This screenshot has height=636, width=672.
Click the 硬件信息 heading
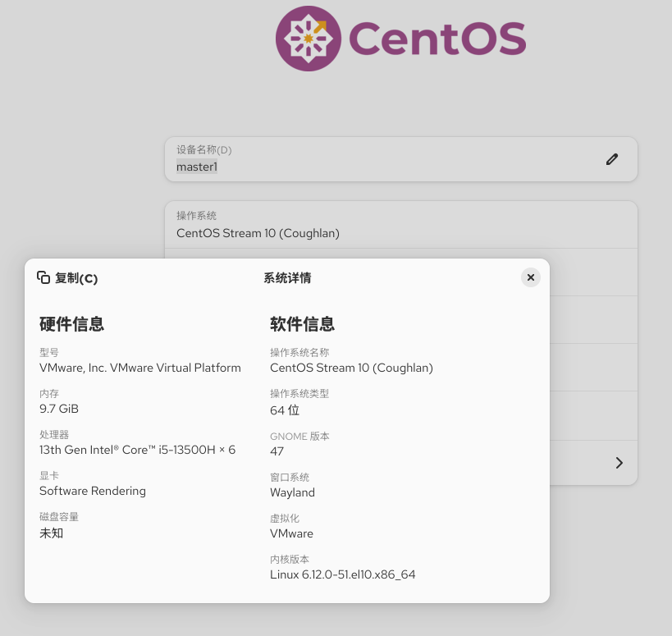click(71, 323)
